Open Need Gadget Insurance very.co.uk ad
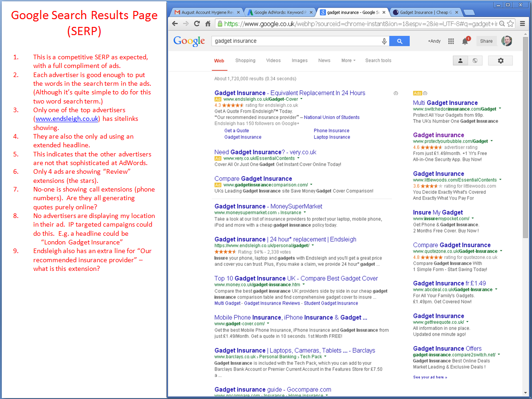The width and height of the screenshot is (532, 399). tap(265, 152)
